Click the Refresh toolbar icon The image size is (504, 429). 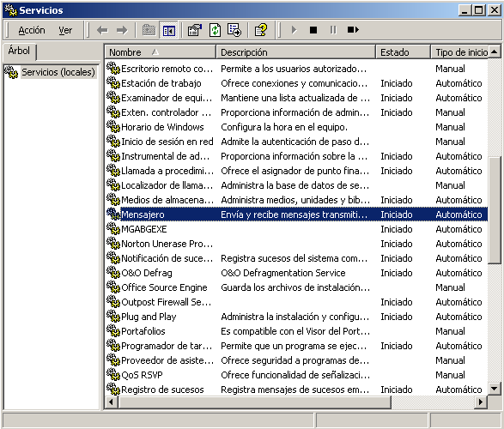point(215,31)
